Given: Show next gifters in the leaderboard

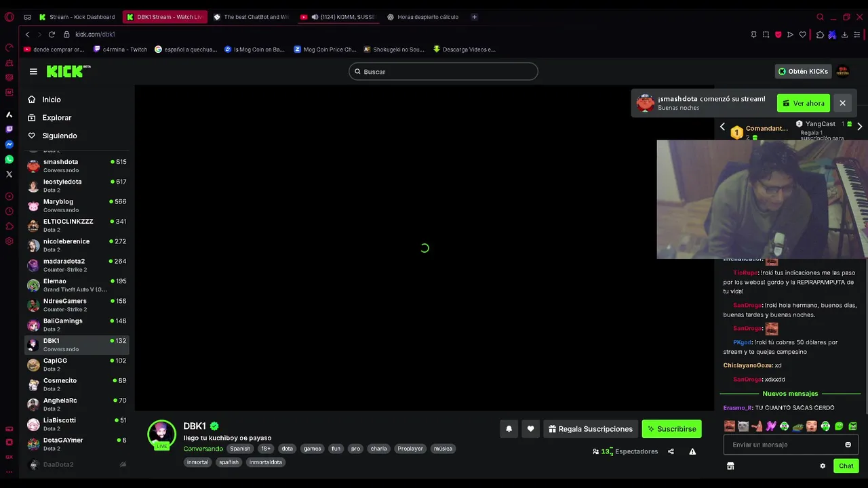Looking at the screenshot, I should tap(859, 127).
